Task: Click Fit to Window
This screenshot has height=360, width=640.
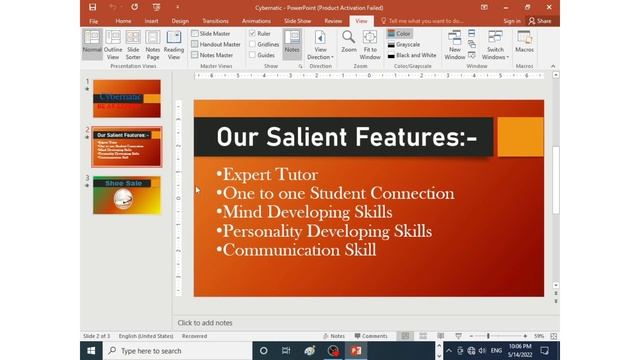Action: pos(370,44)
